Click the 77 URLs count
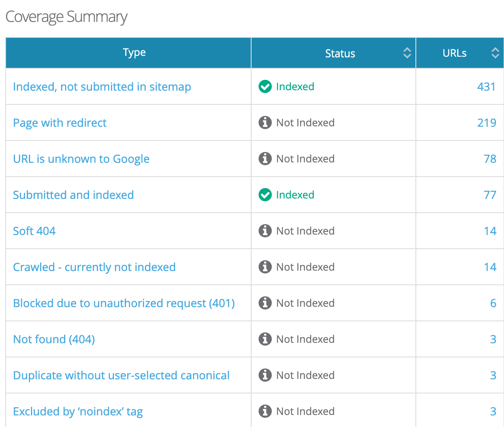504x427 pixels. pyautogui.click(x=490, y=195)
